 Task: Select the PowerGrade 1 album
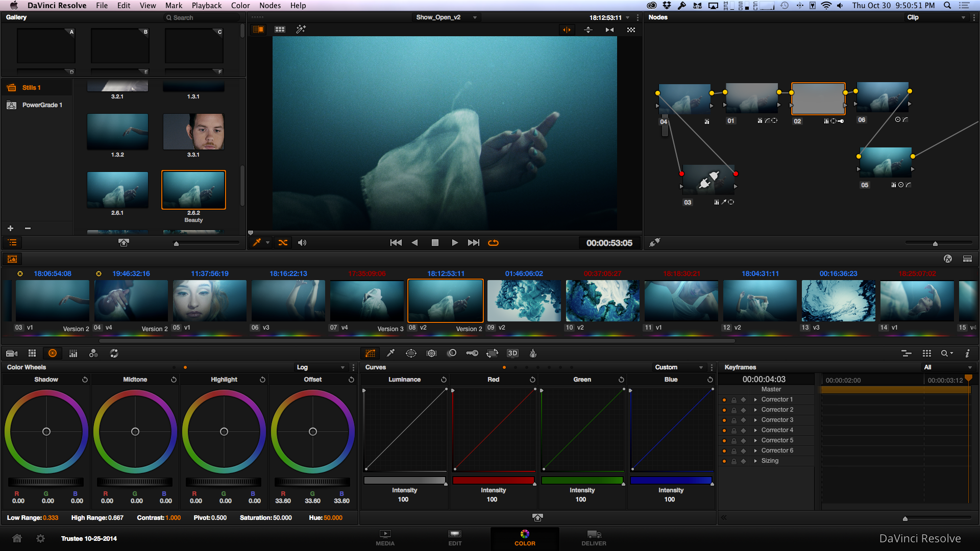(x=37, y=105)
